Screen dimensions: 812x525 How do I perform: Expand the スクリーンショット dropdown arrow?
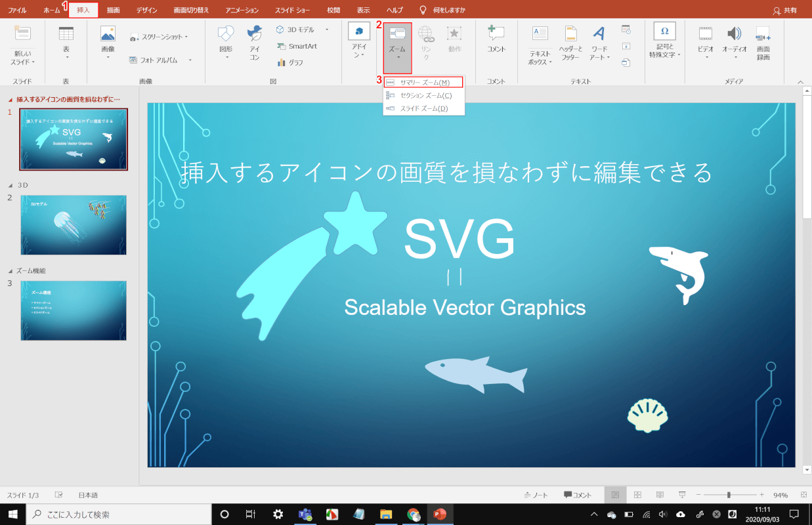coord(186,37)
